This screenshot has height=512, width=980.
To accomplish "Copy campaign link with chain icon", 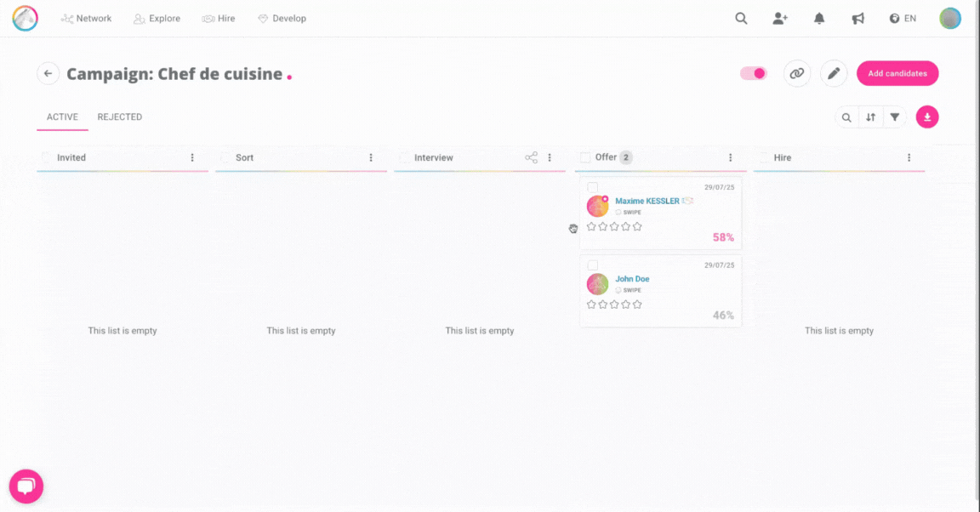I will [797, 74].
